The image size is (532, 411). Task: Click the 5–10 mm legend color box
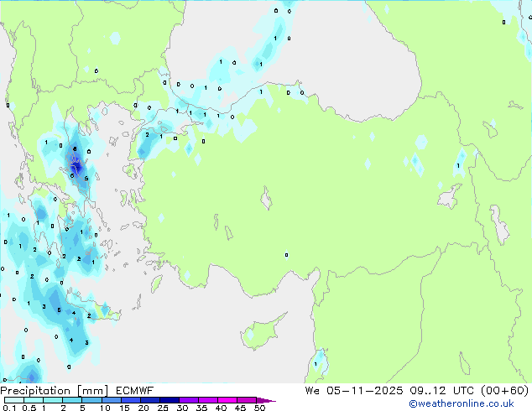click(x=91, y=400)
